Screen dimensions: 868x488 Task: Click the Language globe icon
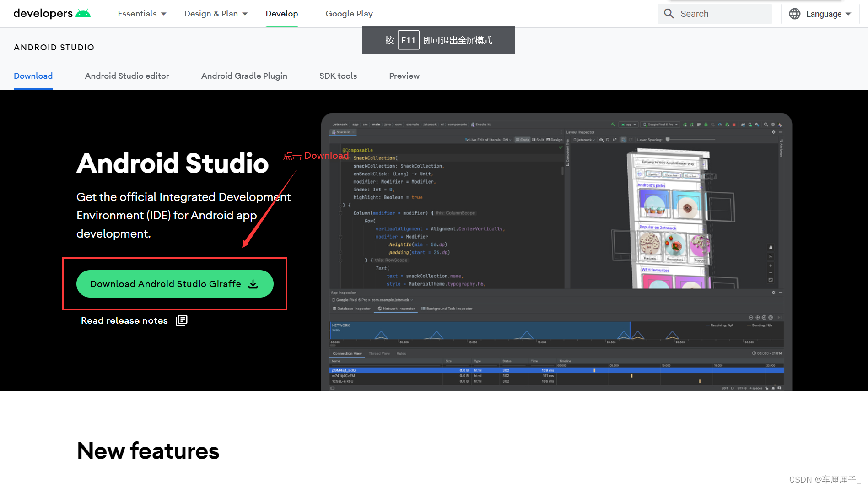(795, 14)
